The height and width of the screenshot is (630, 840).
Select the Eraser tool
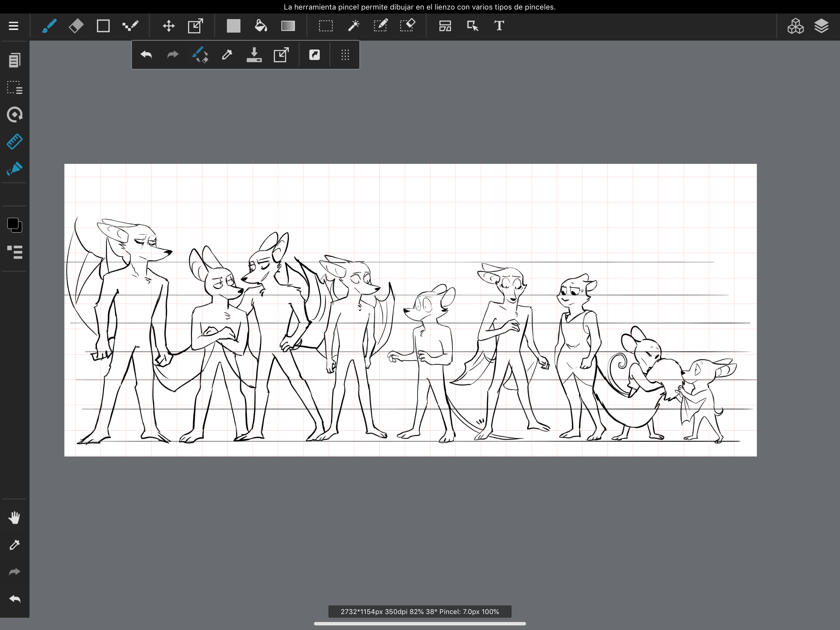point(76,26)
